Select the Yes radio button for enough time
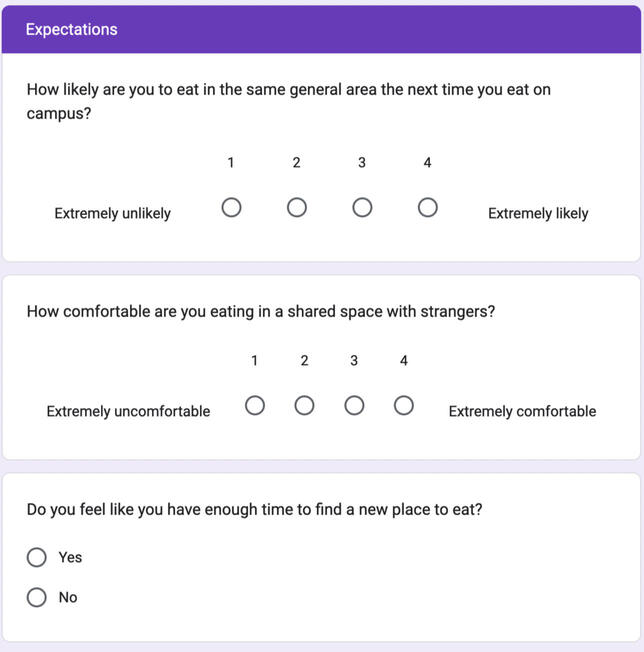The image size is (644, 652). tap(37, 557)
